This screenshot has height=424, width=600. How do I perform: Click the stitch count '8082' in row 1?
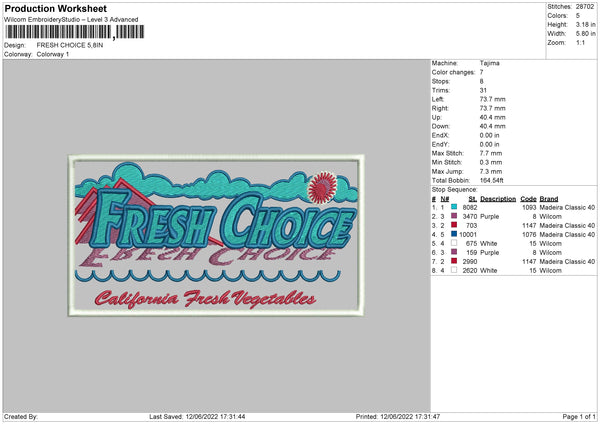tap(470, 207)
